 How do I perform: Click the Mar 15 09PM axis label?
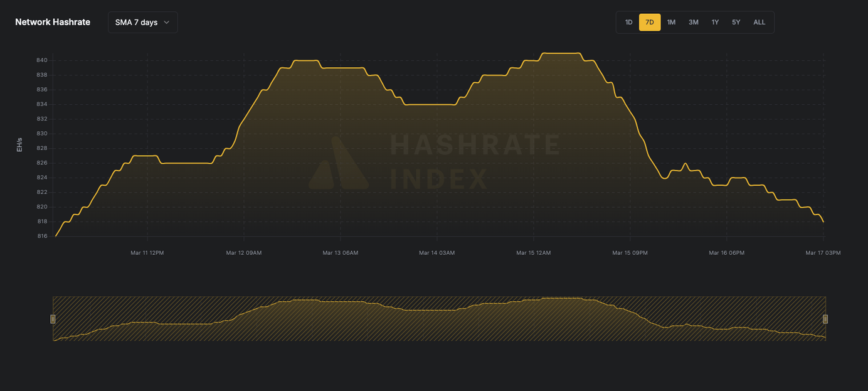click(x=630, y=253)
